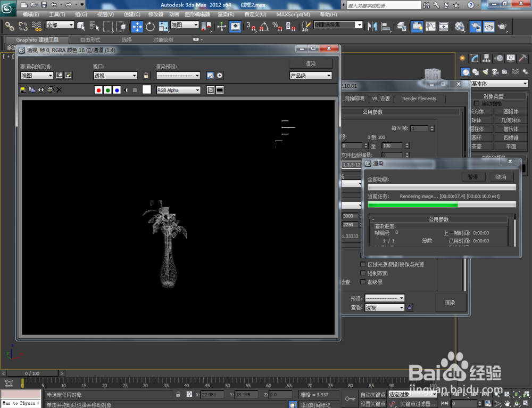Select the Cameras category icon

(495, 72)
